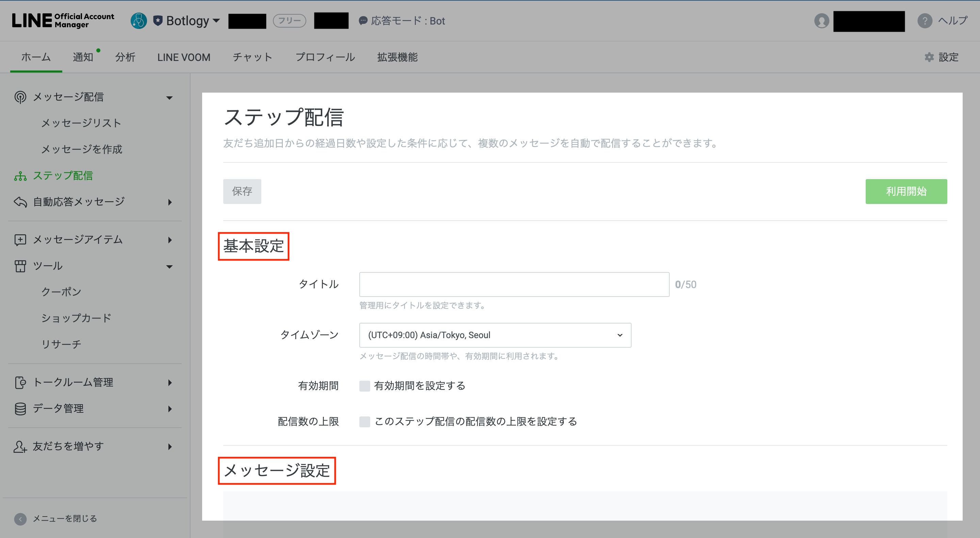Switch to the 分析 tab

[125, 57]
